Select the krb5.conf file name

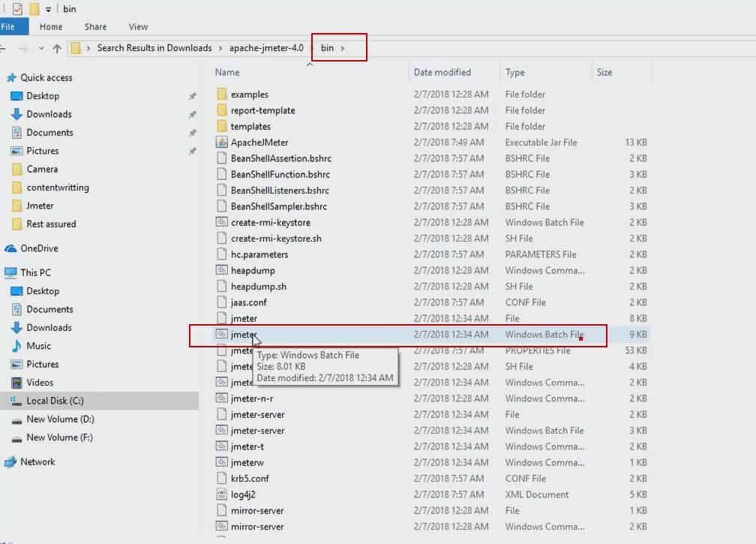coord(250,479)
